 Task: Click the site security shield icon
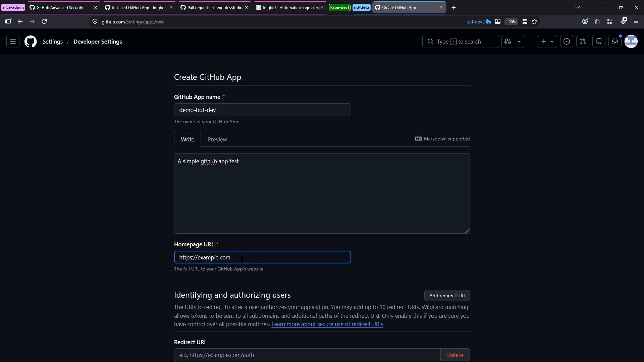point(95,21)
